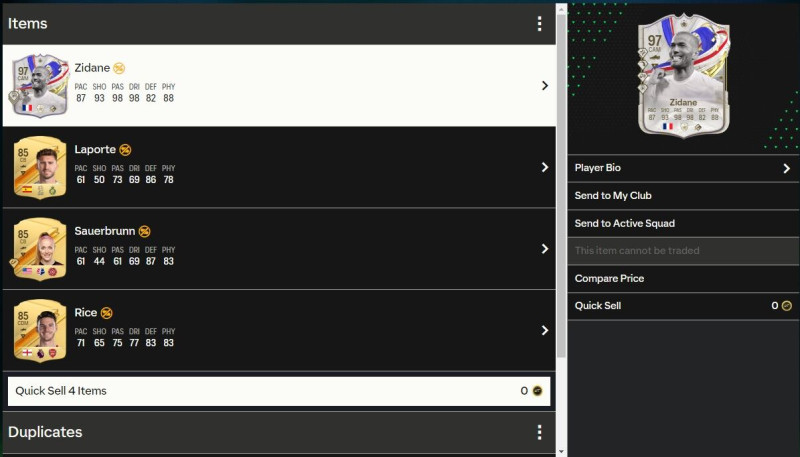Click Laporte's DEF value 86

tap(151, 180)
